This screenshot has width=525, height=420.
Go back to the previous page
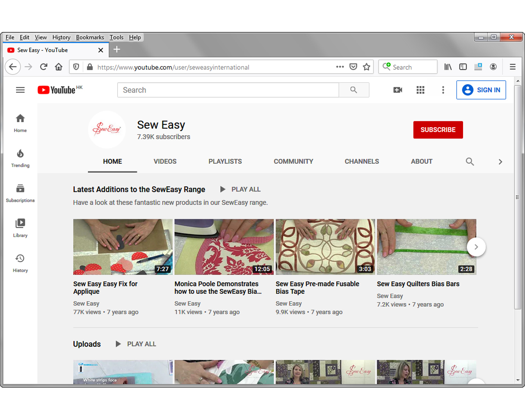click(x=13, y=67)
